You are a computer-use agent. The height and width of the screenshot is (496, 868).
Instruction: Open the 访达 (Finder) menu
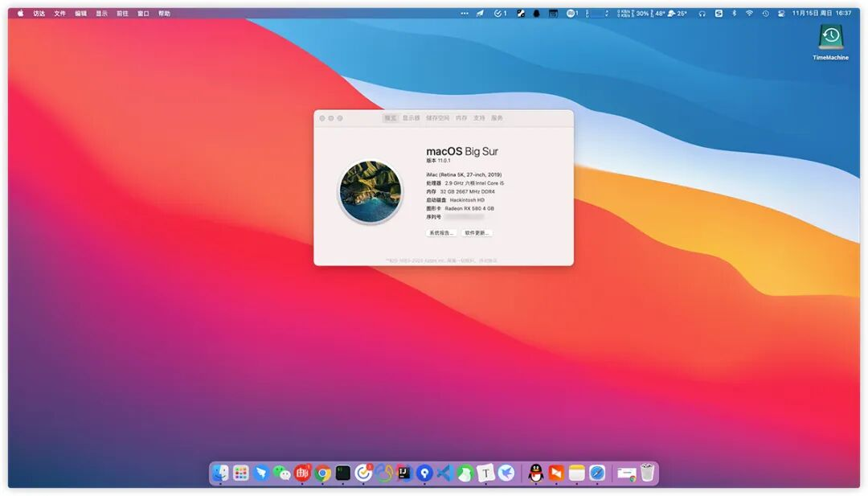(x=39, y=14)
